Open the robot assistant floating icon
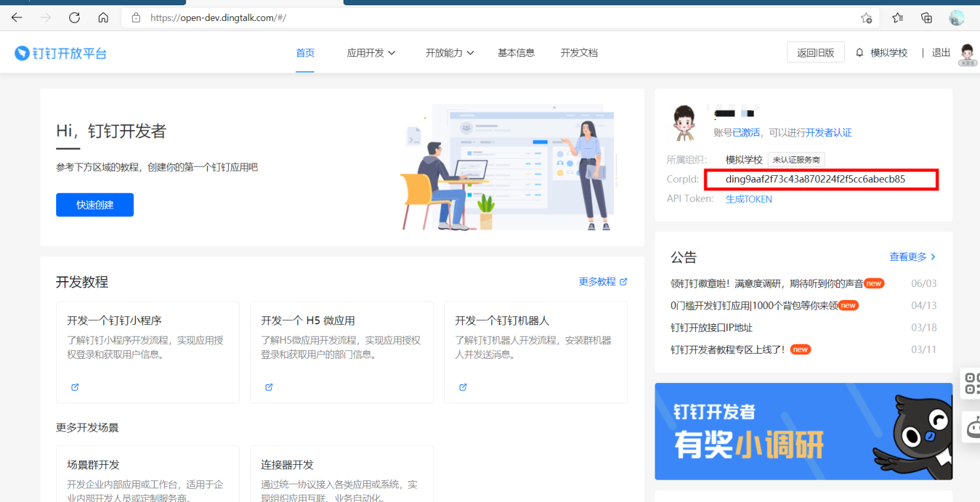This screenshot has width=980, height=502. click(972, 427)
